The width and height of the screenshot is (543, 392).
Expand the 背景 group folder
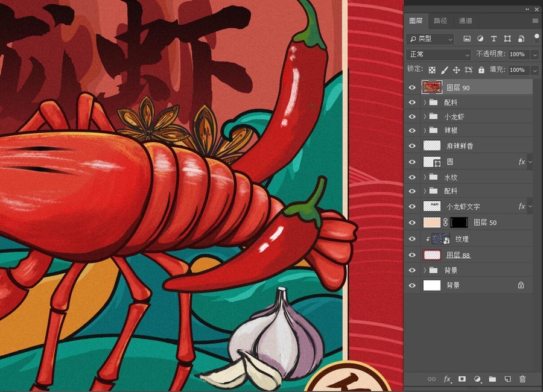pyautogui.click(x=425, y=270)
